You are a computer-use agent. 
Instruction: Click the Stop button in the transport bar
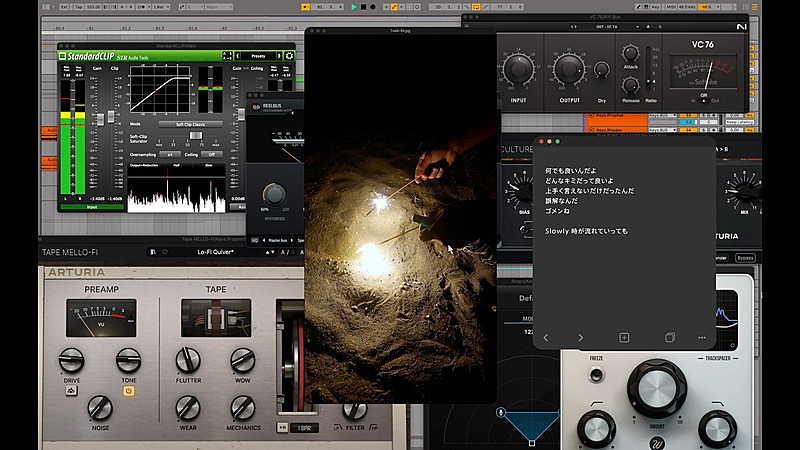(x=363, y=7)
